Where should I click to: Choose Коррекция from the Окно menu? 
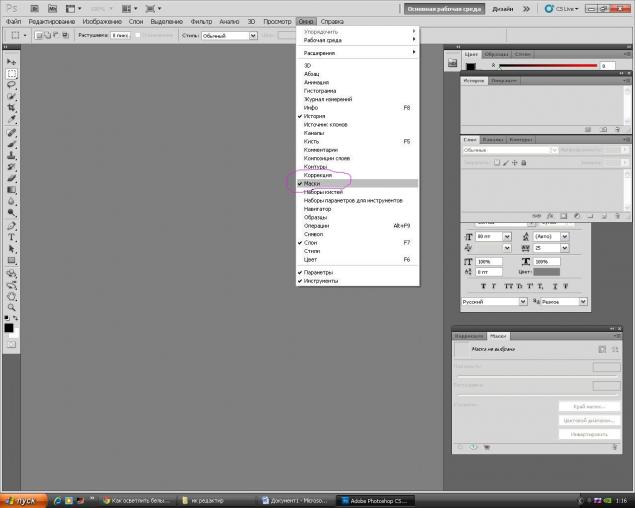357,175
